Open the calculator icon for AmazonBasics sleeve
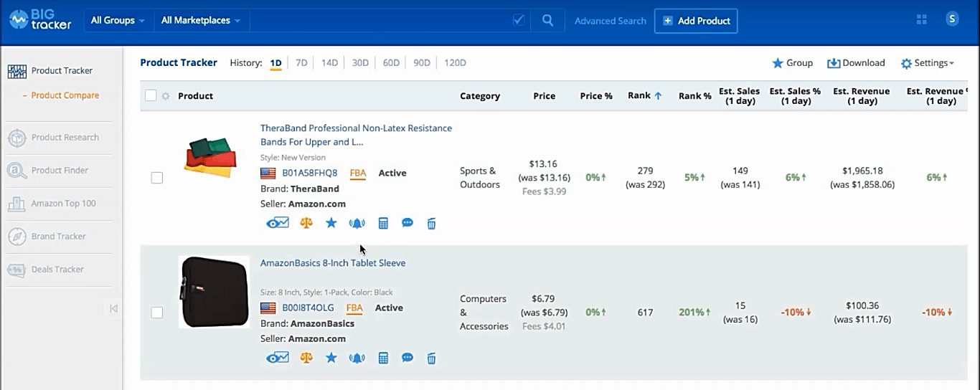This screenshot has height=390, width=980. click(383, 358)
